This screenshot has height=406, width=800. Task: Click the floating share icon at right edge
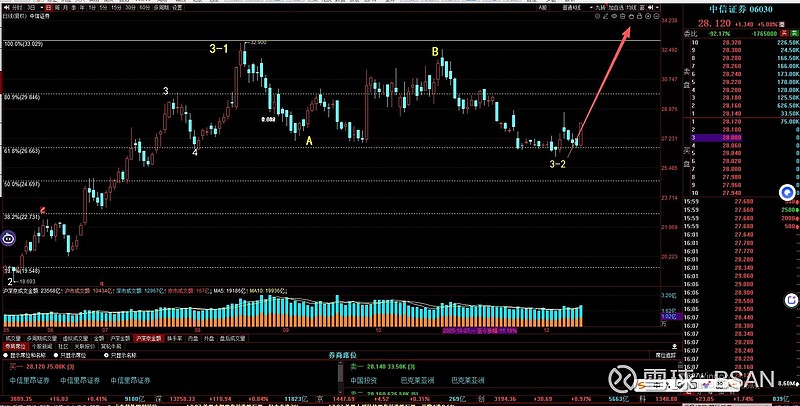[x=793, y=300]
